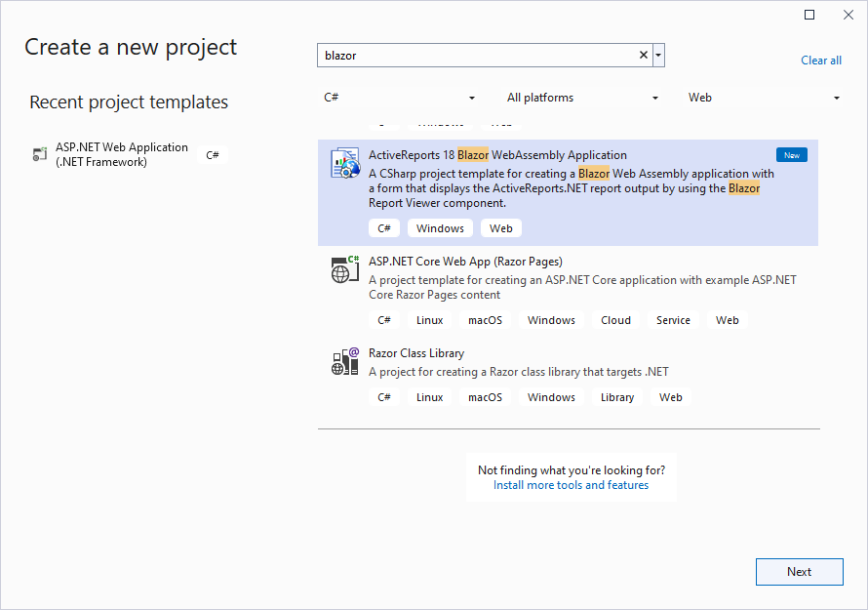868x610 pixels.
Task: Select ASP.NET Core Web App (Razor Pages) template
Action: coord(568,292)
